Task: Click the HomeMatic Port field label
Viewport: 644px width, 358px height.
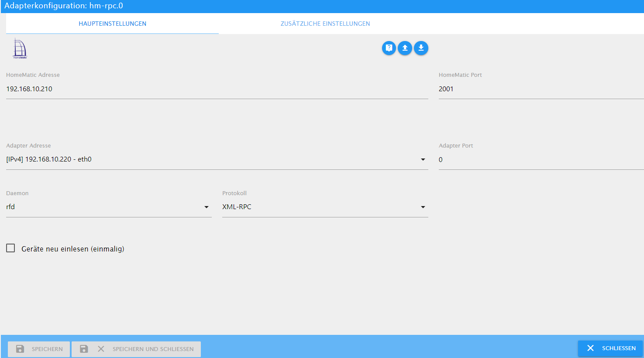Action: pos(460,75)
